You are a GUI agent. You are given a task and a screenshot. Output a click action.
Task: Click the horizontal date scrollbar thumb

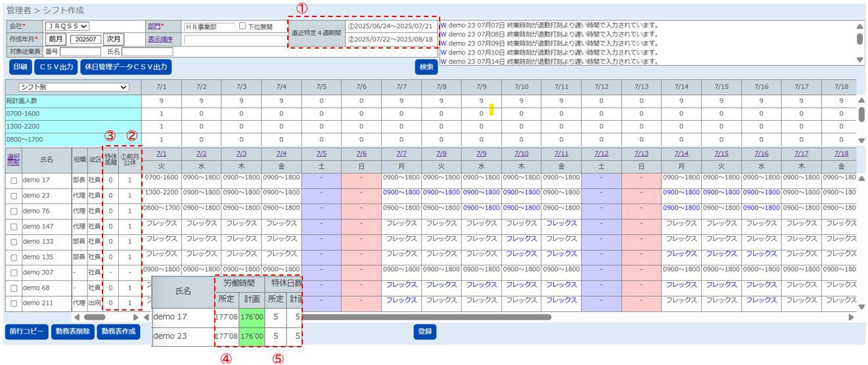[427, 317]
